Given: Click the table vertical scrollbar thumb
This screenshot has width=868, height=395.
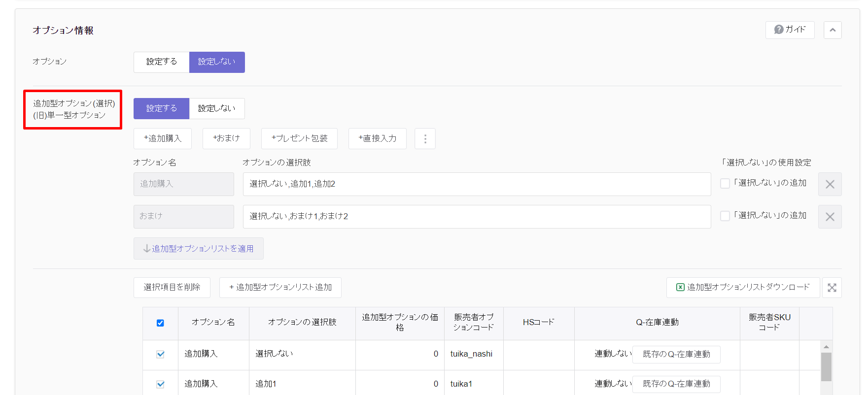Looking at the screenshot, I should (827, 366).
